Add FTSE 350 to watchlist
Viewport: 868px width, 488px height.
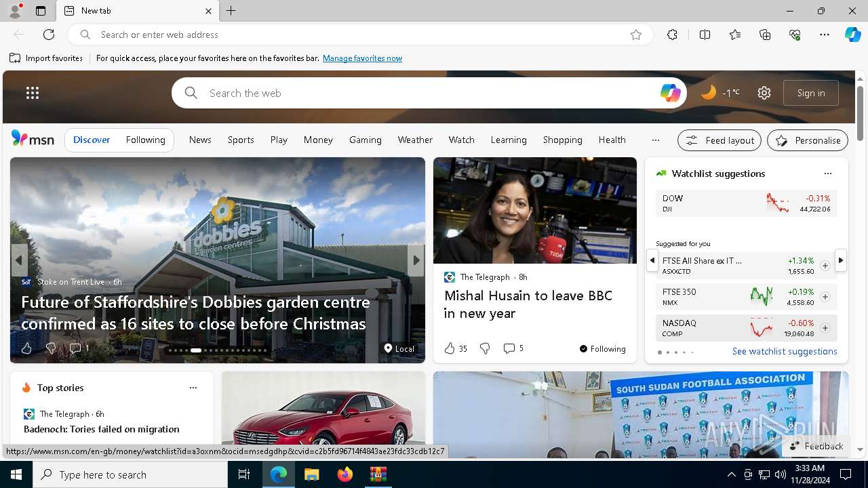[x=825, y=297]
